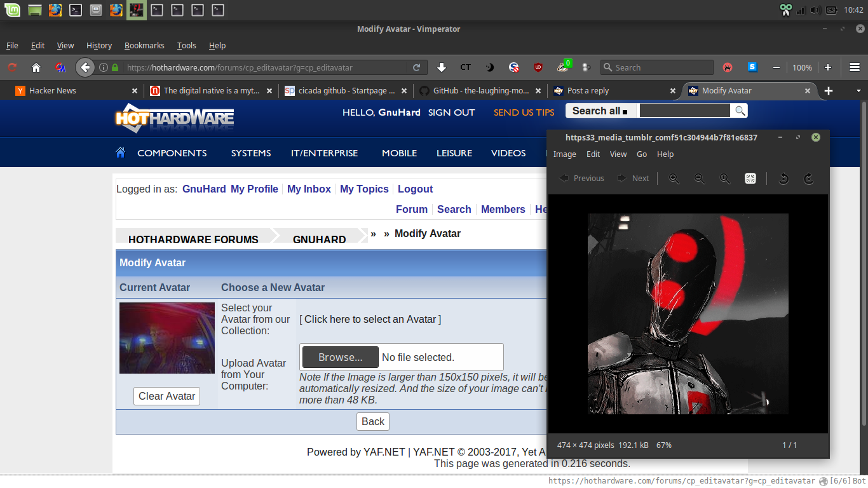868x488 pixels.
Task: Click the red round extension icon right of Search
Action: click(728, 67)
